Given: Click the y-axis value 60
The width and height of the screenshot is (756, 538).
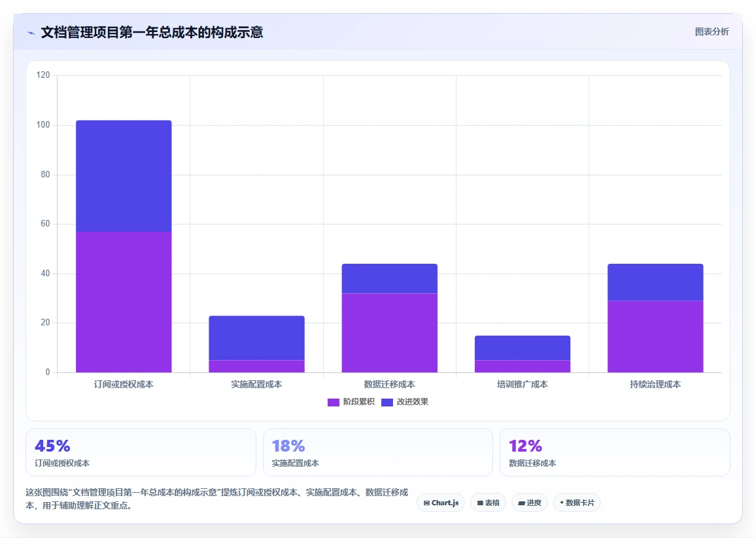Looking at the screenshot, I should point(45,223).
